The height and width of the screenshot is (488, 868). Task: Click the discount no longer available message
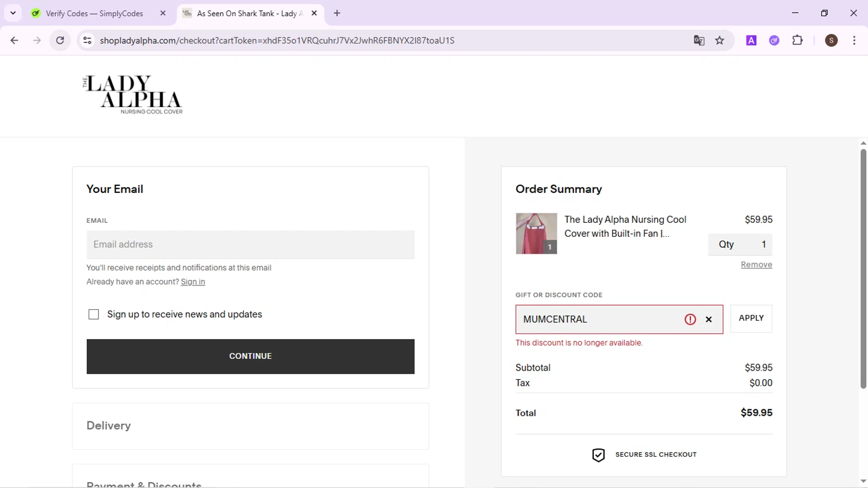[579, 343]
